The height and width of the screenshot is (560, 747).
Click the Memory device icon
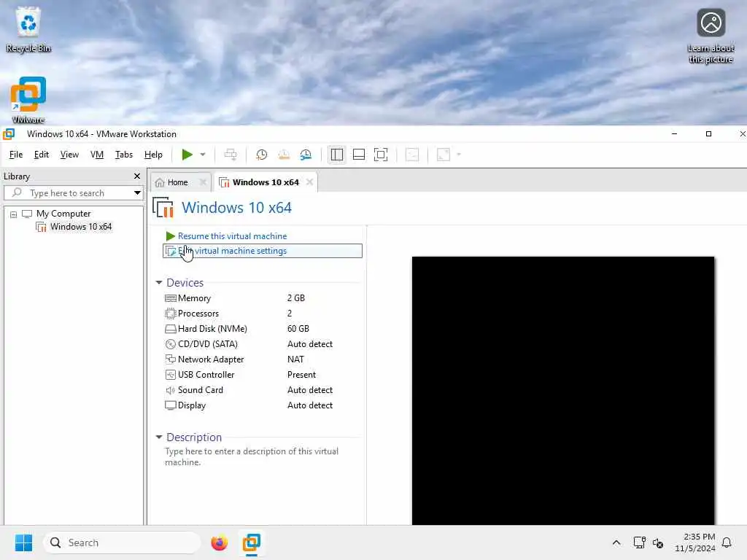[x=171, y=298]
